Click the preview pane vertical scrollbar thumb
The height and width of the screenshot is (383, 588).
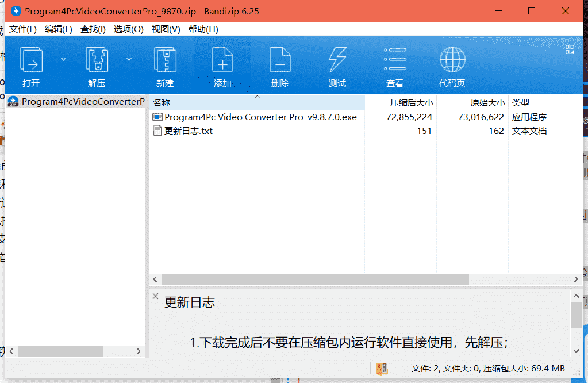point(577,315)
